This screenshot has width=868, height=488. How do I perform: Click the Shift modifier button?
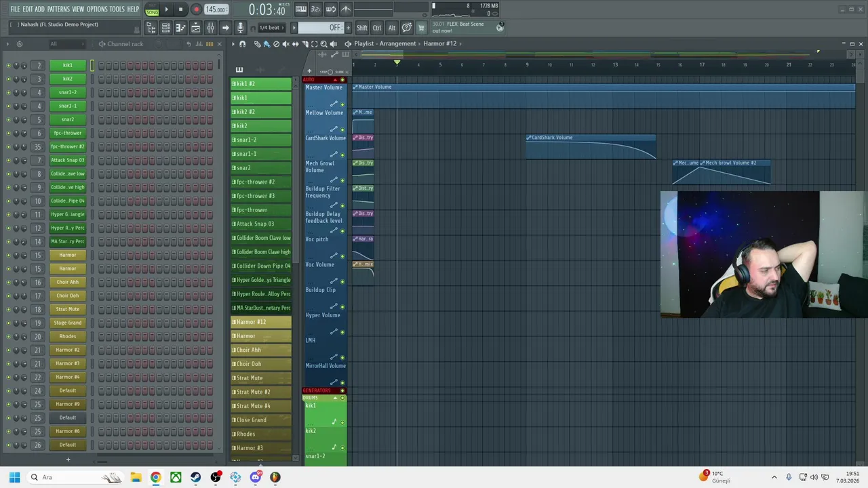(362, 28)
